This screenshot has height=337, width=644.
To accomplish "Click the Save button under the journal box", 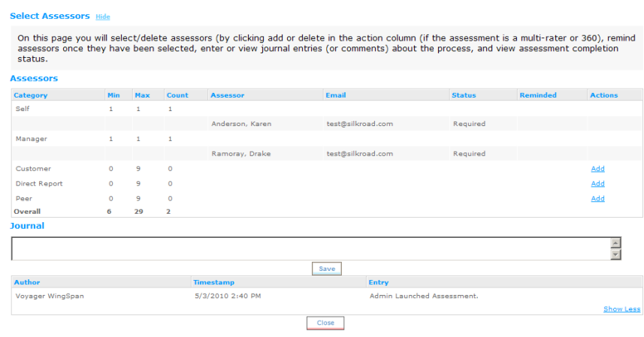I will pyautogui.click(x=327, y=269).
